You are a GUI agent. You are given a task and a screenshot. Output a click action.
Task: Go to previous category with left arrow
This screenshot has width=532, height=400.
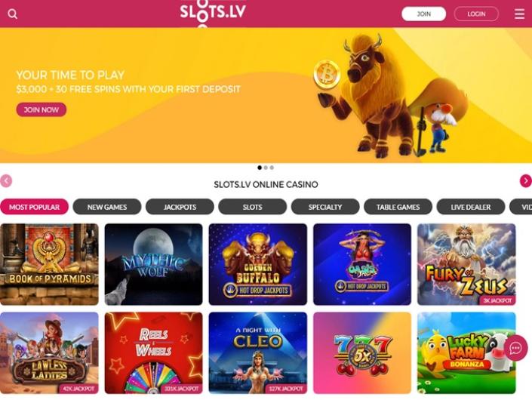click(6, 181)
